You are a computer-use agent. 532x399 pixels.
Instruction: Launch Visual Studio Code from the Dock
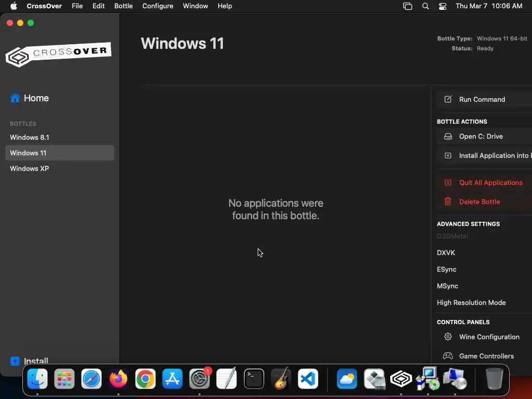(x=308, y=379)
